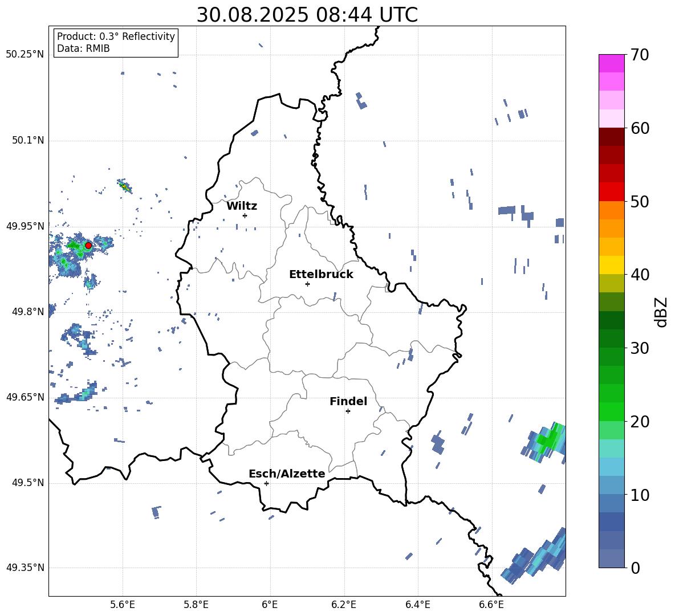Click the Findel city label

pos(348,401)
